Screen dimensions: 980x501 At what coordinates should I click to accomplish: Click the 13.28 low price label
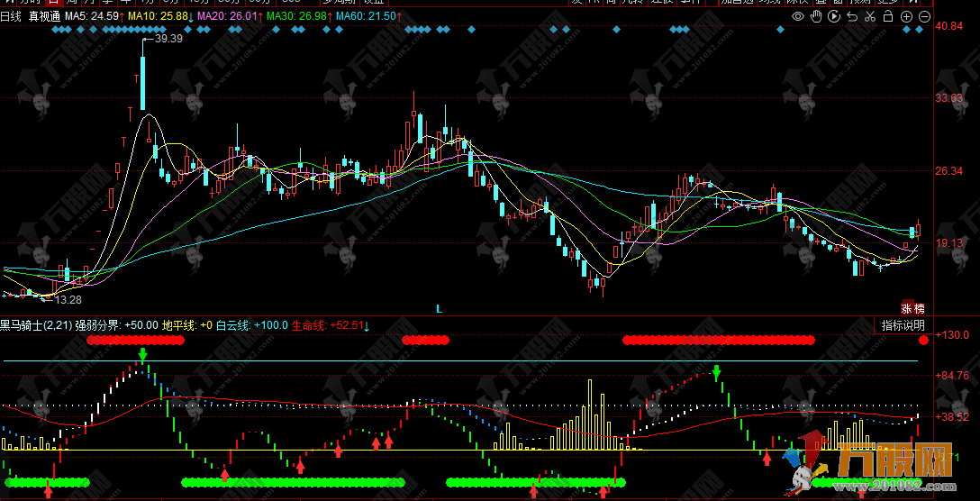(68, 300)
